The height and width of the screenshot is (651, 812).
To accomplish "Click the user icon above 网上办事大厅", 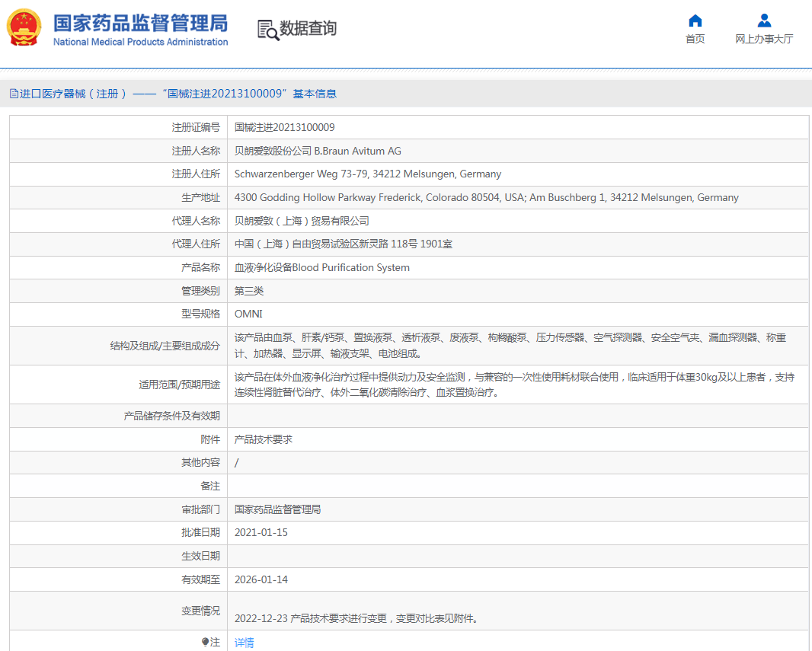I will point(764,21).
